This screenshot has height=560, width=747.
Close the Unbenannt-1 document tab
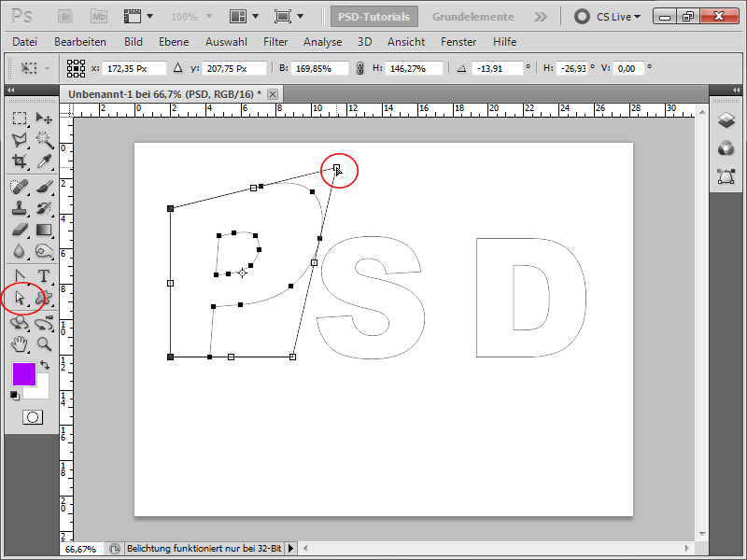pos(273,94)
